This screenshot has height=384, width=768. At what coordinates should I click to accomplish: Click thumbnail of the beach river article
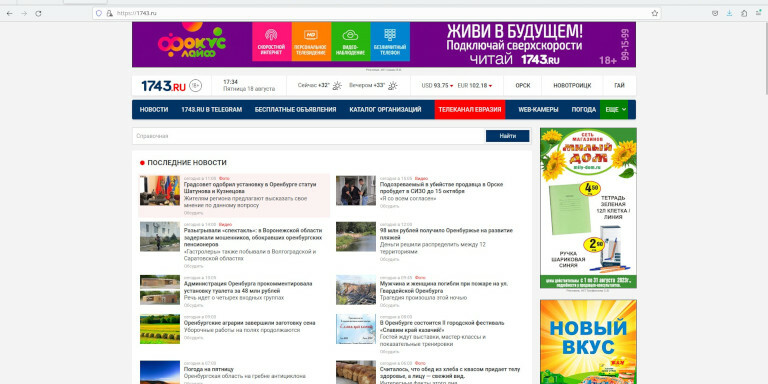[x=356, y=237]
